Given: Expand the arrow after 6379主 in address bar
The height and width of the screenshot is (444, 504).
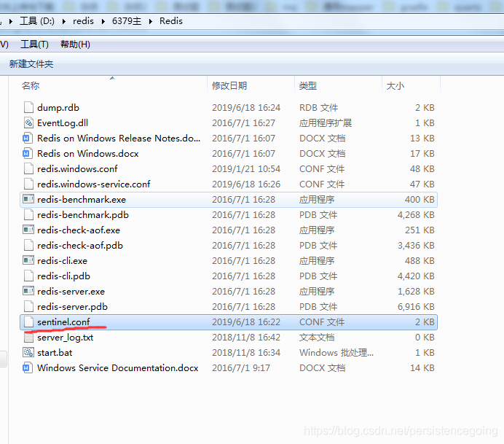Looking at the screenshot, I should [151, 21].
